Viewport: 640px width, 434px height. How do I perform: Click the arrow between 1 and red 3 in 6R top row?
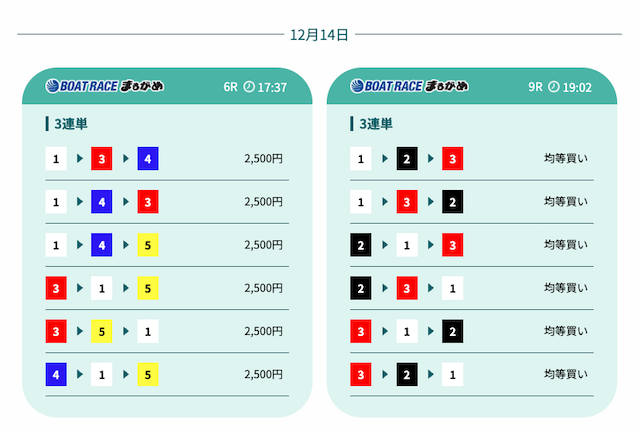tap(80, 159)
